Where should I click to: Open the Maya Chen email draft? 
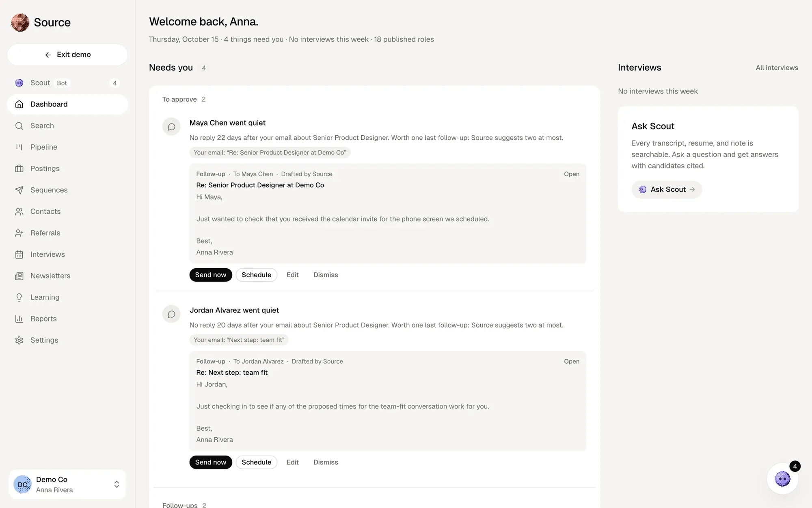pyautogui.click(x=571, y=174)
